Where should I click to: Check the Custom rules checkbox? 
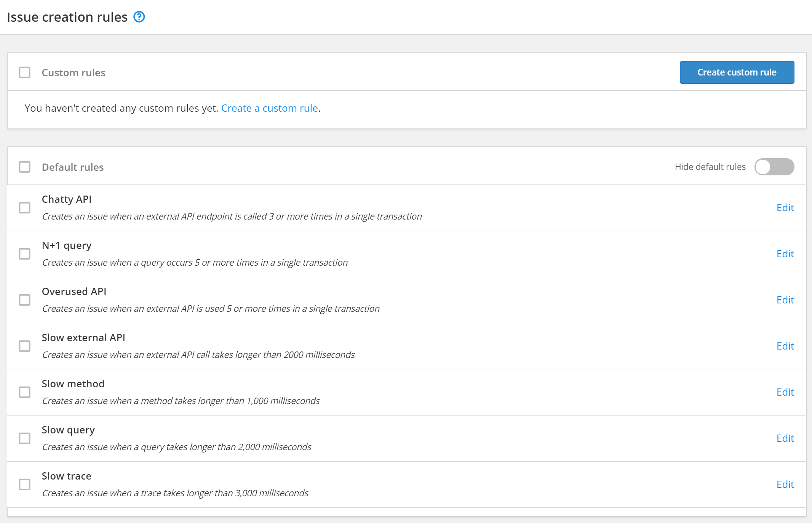25,72
